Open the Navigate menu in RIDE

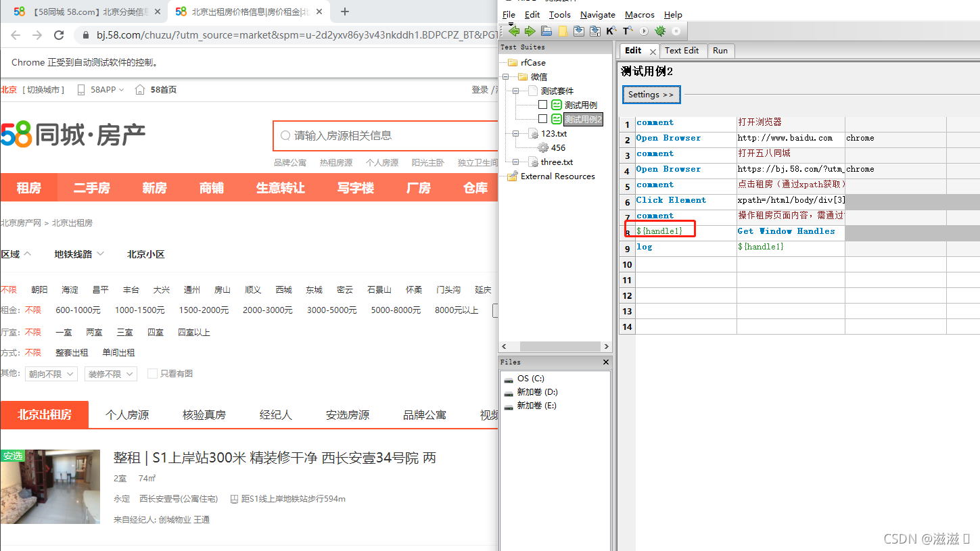click(x=598, y=15)
